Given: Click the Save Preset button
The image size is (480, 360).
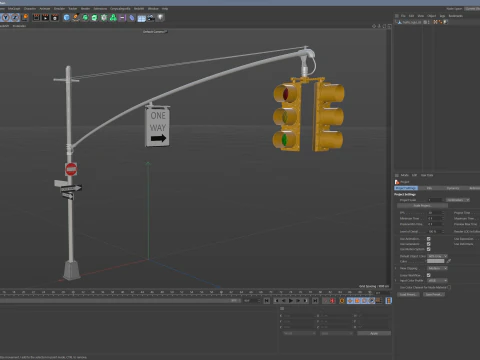Looking at the screenshot, I should pos(434,294).
